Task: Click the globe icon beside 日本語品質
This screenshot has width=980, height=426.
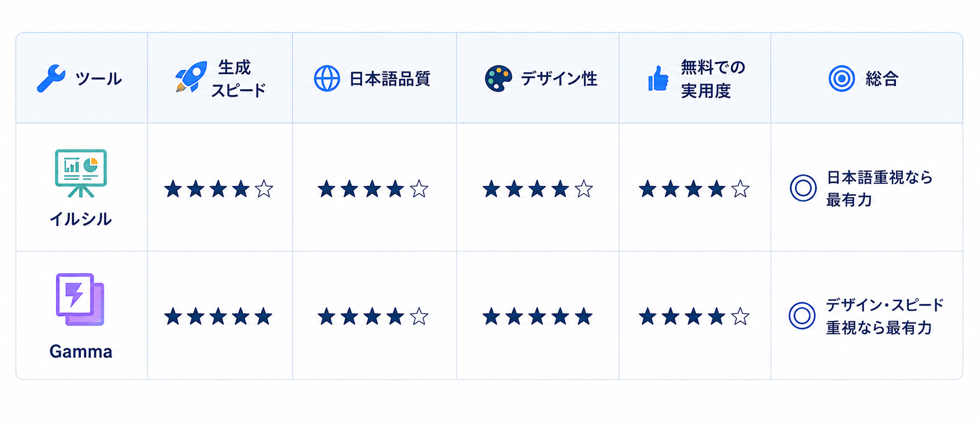Action: coord(327,79)
